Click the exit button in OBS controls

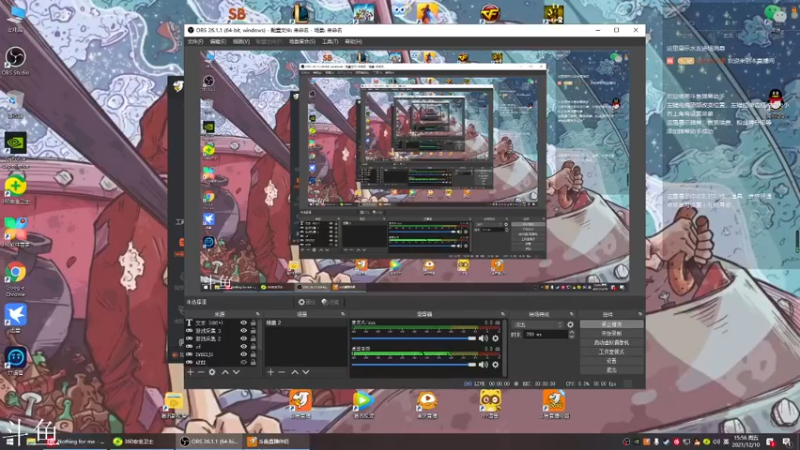[x=611, y=370]
